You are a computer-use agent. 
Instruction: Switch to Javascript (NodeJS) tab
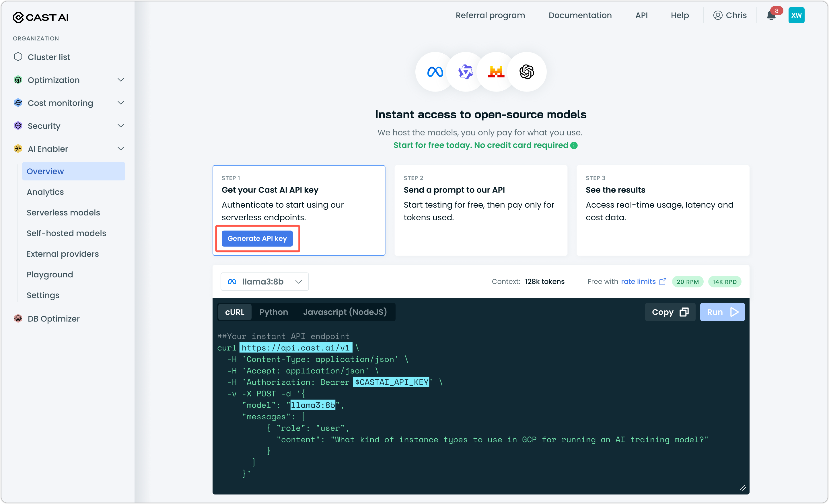pos(345,312)
